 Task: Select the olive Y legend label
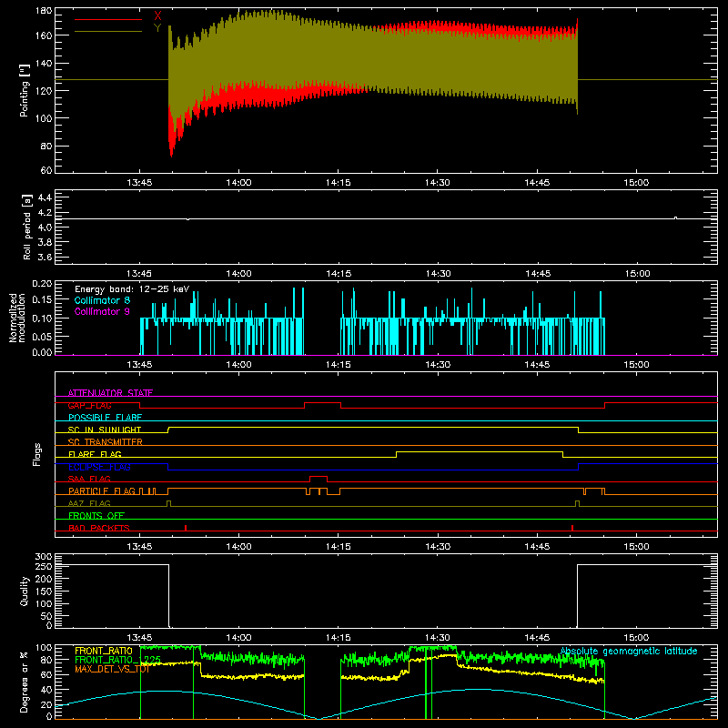157,28
